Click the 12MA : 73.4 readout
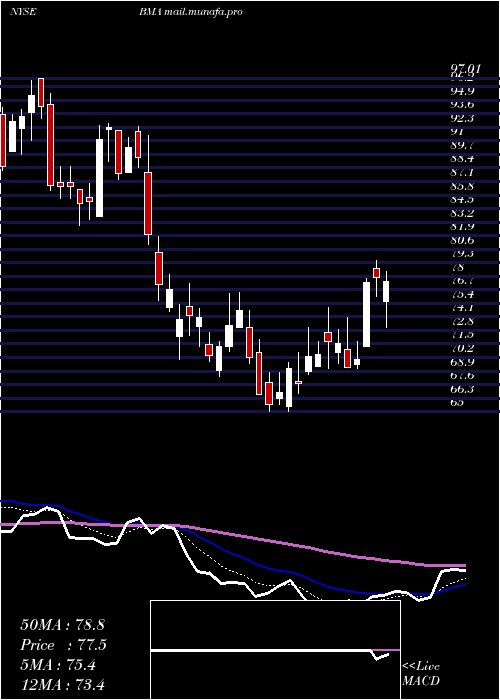Viewport: 500px width, 700px height. [x=62, y=685]
